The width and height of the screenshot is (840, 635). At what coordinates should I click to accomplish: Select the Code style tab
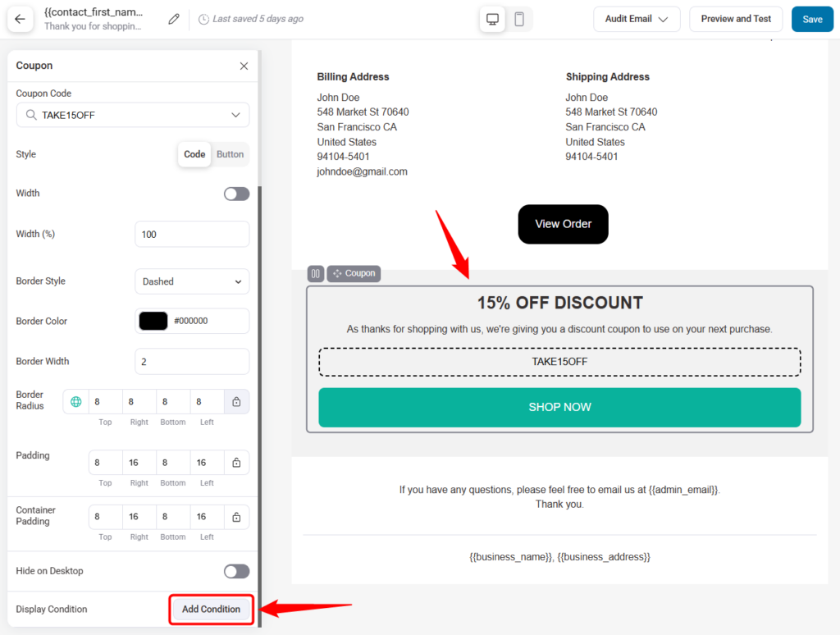[x=194, y=154]
